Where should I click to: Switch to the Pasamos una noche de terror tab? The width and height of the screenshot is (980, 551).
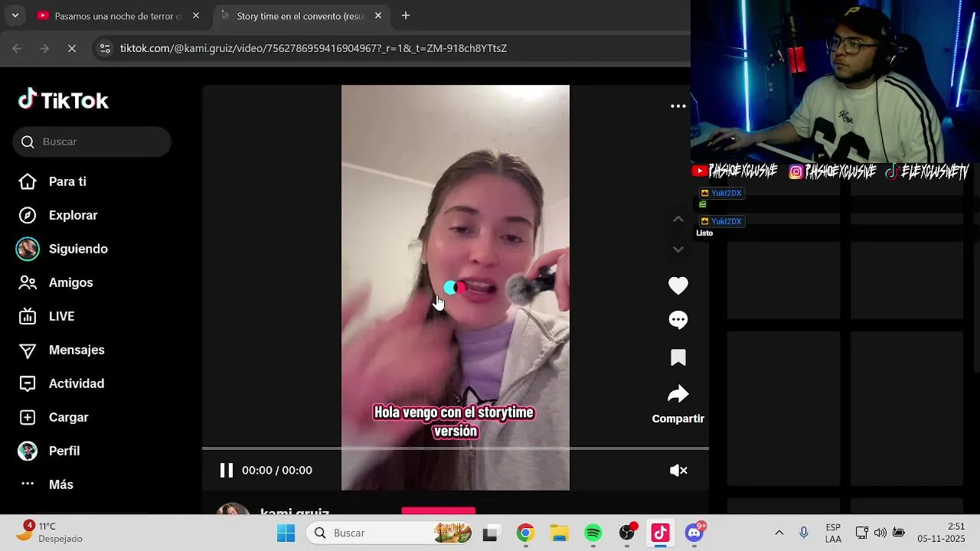click(118, 16)
